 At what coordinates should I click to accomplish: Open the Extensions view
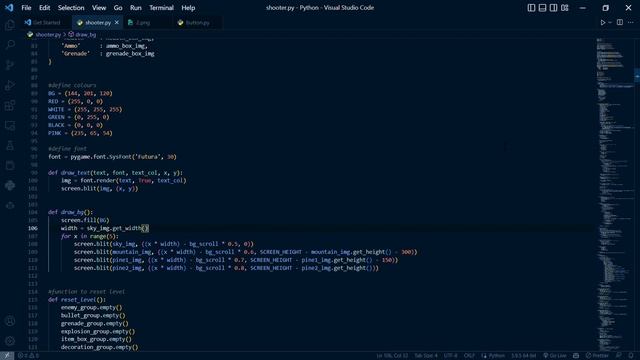pyautogui.click(x=10, y=105)
